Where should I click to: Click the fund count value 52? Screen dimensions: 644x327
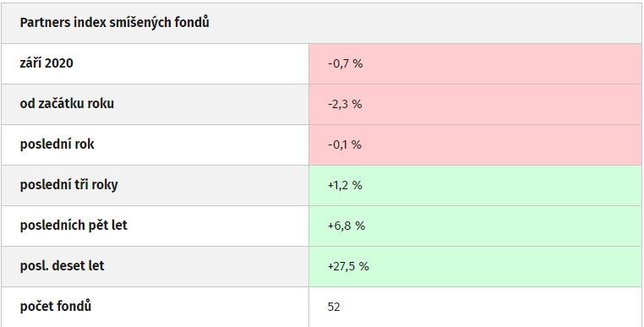(334, 308)
